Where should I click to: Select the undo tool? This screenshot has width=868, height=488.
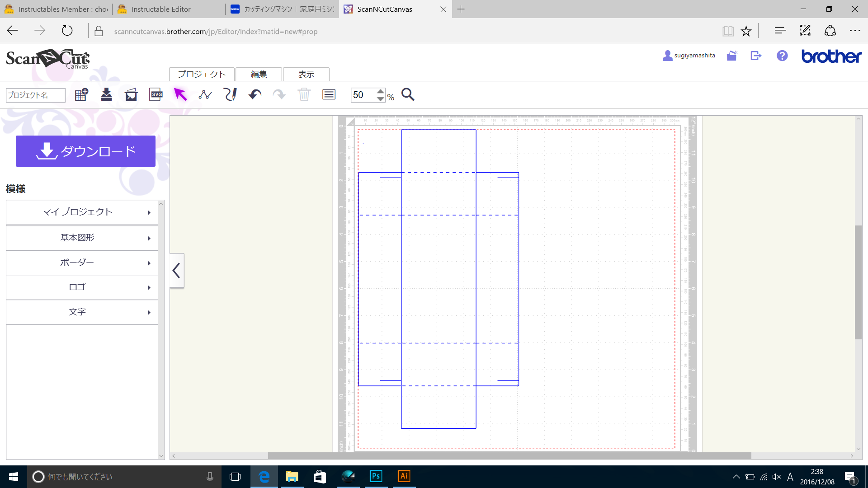coord(254,95)
